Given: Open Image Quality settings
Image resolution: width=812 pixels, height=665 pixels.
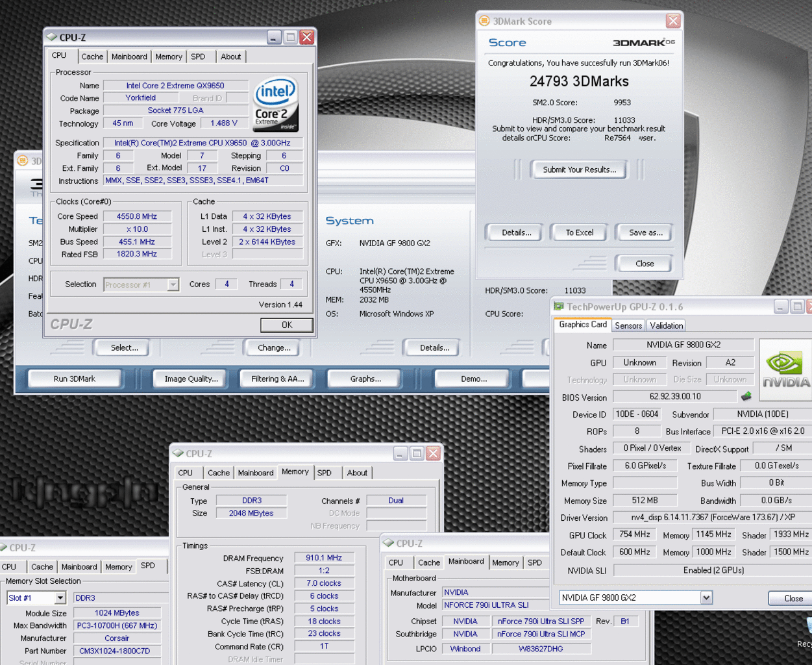Looking at the screenshot, I should pos(191,379).
